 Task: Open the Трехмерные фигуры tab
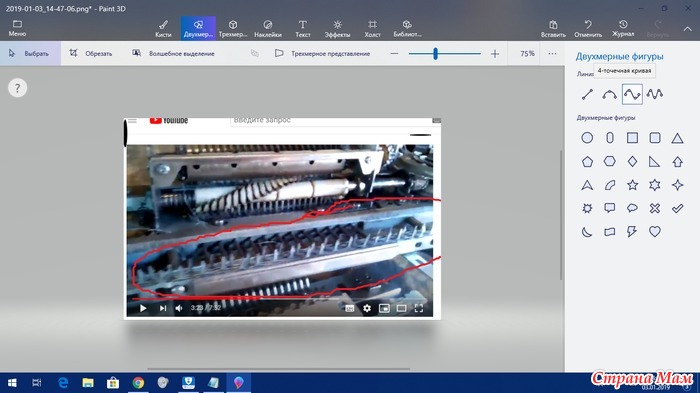pos(233,28)
